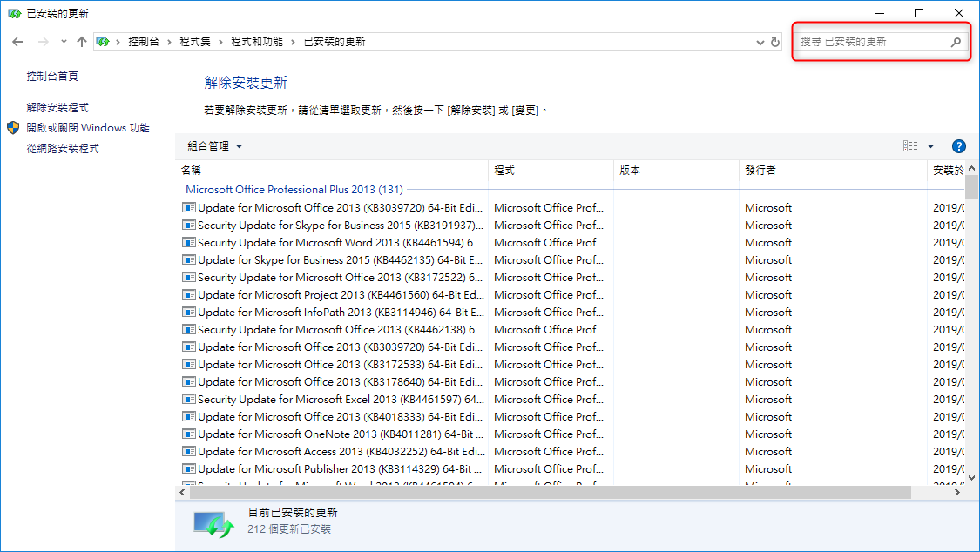
Task: Click the control panel icon in the address bar
Action: click(x=103, y=42)
